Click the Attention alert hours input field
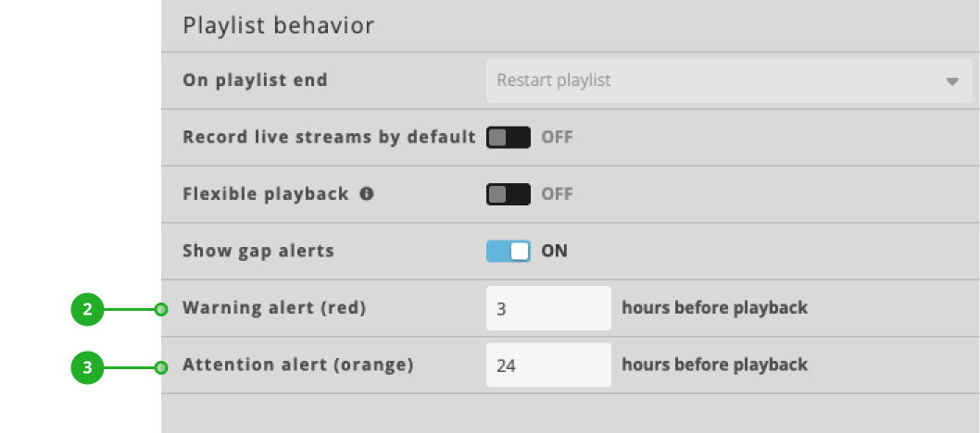The height and width of the screenshot is (433, 980). pos(548,365)
